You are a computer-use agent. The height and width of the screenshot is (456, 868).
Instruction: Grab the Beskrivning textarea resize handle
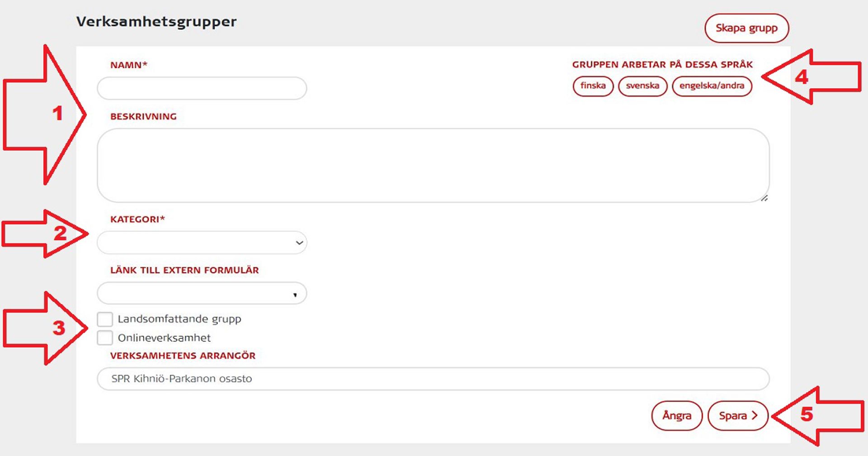[764, 198]
